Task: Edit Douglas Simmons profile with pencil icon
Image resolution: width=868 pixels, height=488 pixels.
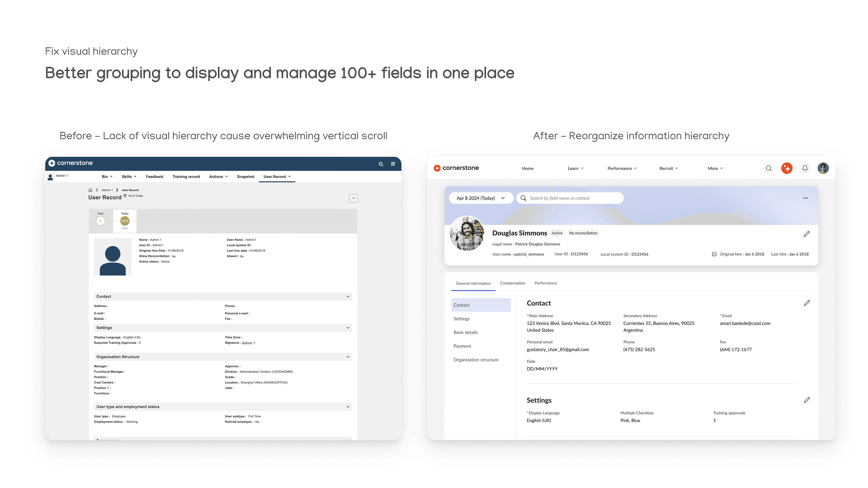Action: (806, 234)
